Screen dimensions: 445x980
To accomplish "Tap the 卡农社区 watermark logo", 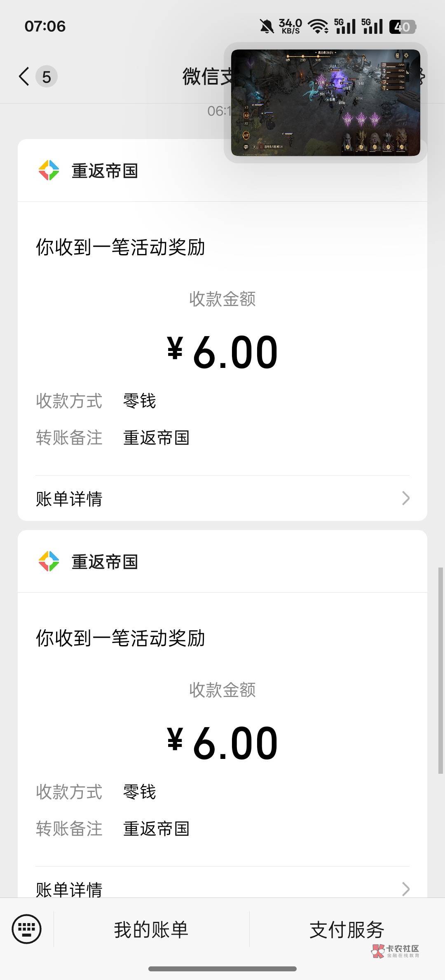I will pyautogui.click(x=396, y=950).
